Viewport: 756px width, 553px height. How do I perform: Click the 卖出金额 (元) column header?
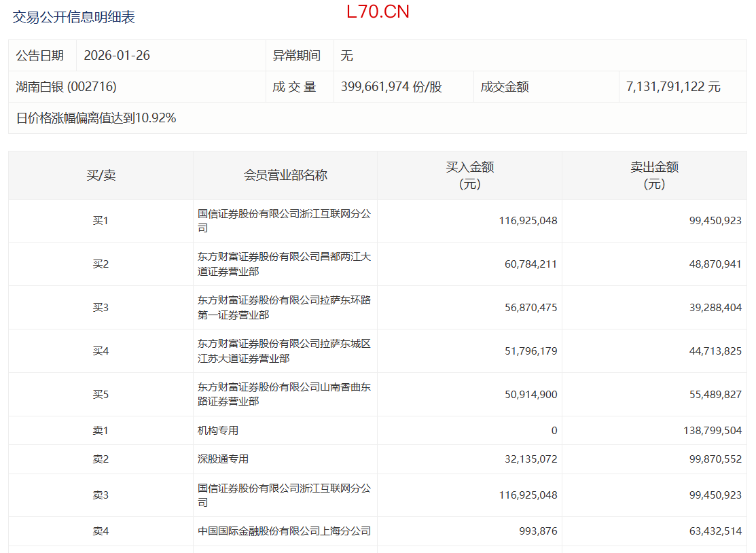[654, 175]
